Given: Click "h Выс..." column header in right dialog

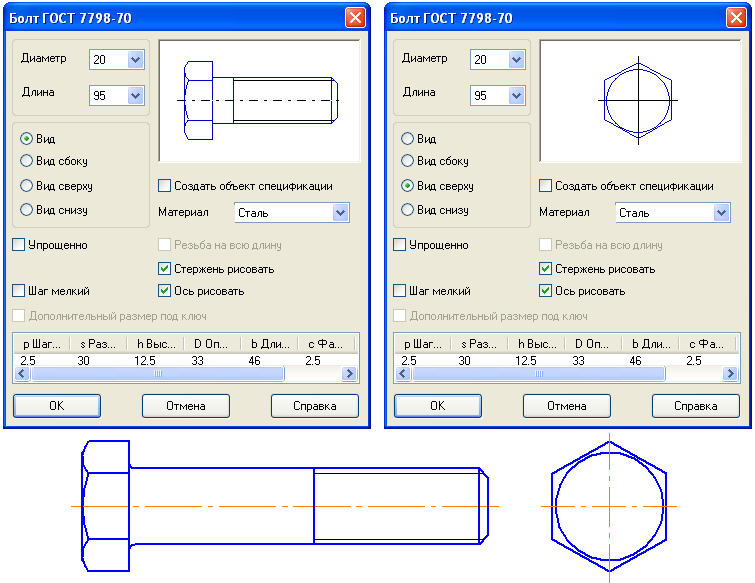Looking at the screenshot, I should [x=536, y=344].
